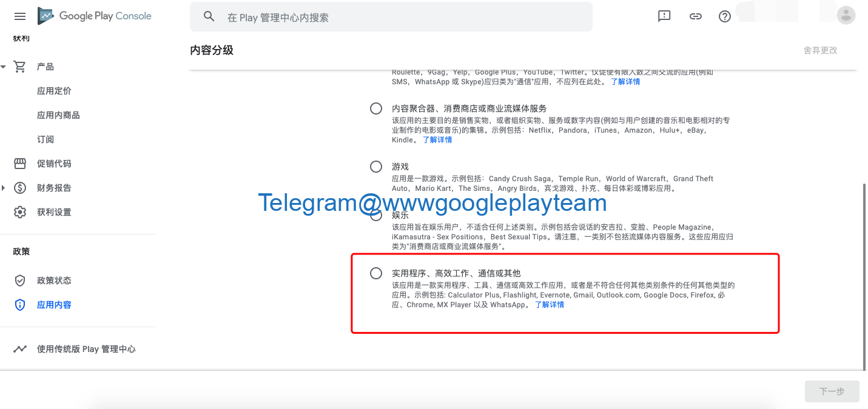Click the 游戏 description text with Candy Crush Saga
868x409 pixels.
(553, 184)
